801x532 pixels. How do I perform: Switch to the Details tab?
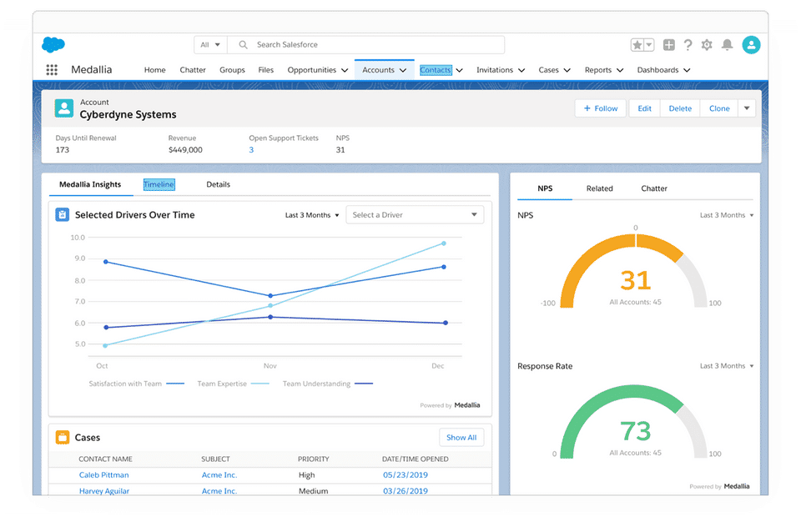coord(218,184)
